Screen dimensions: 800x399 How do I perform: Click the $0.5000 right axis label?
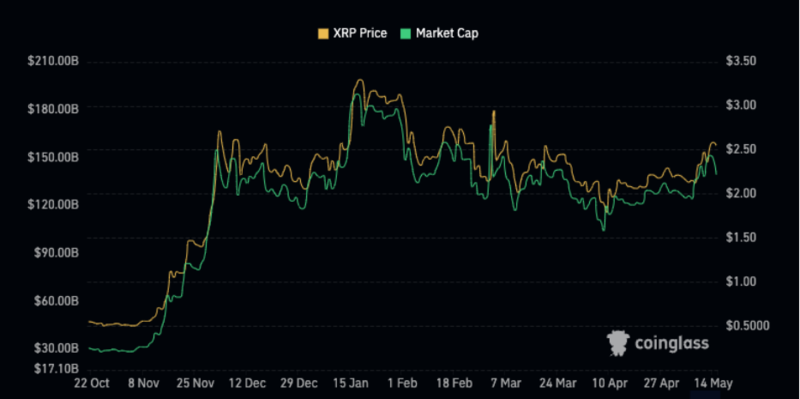pyautogui.click(x=747, y=326)
